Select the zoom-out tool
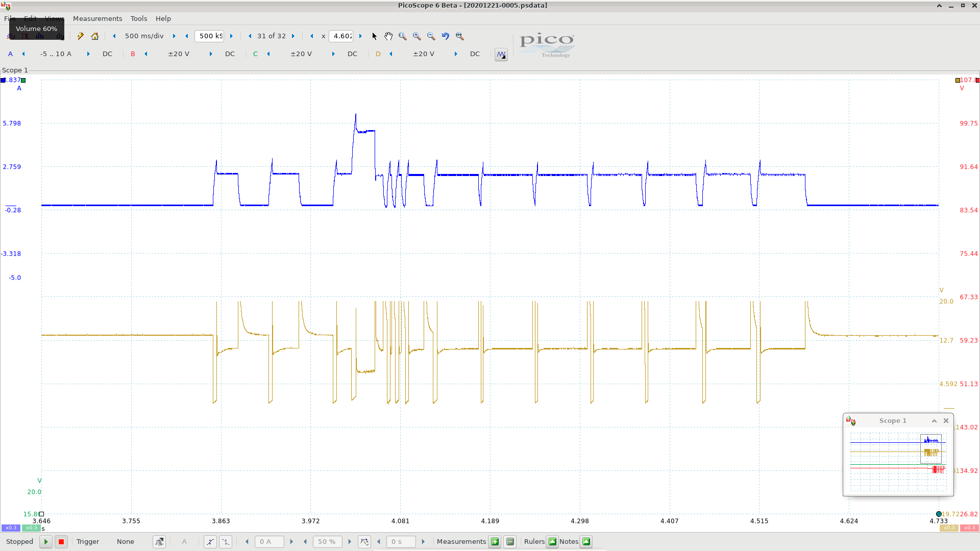The image size is (980, 551). (431, 36)
